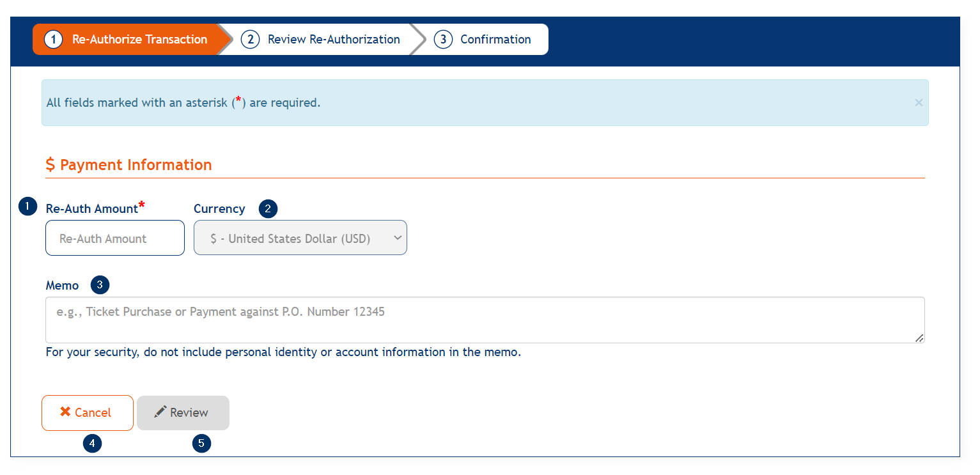
Task: Click the step 3 circle icon
Action: tap(443, 40)
